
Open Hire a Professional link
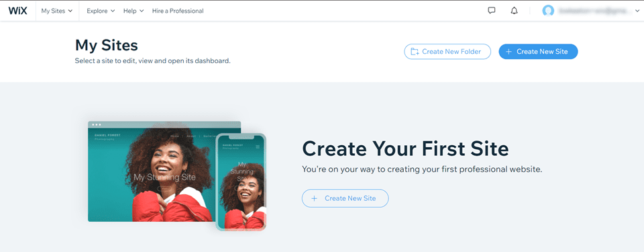pyautogui.click(x=178, y=11)
